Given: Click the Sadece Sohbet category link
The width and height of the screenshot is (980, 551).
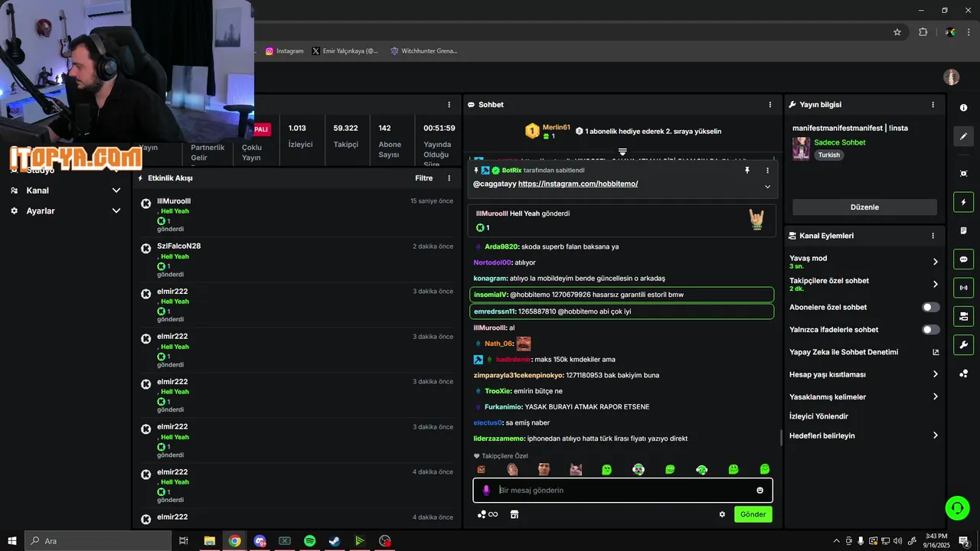Looking at the screenshot, I should [x=840, y=142].
